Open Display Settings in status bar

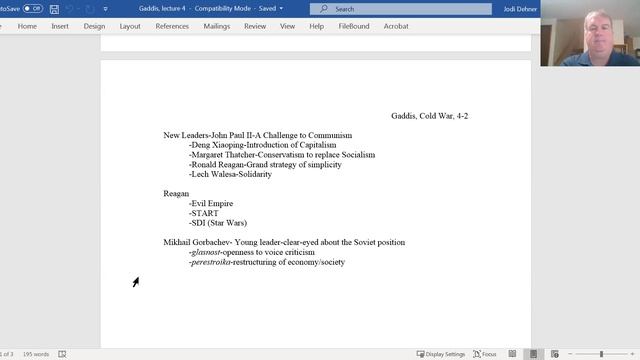pyautogui.click(x=441, y=354)
